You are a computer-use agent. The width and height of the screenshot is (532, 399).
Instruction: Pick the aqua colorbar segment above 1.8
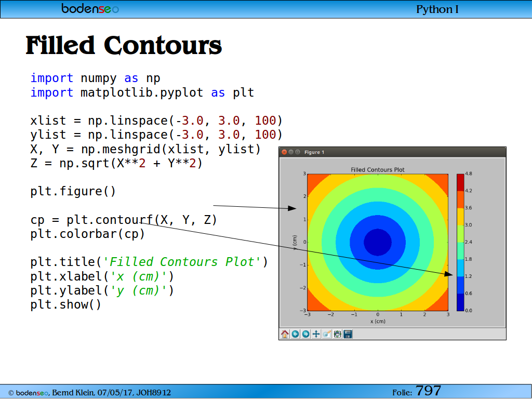tap(460, 251)
